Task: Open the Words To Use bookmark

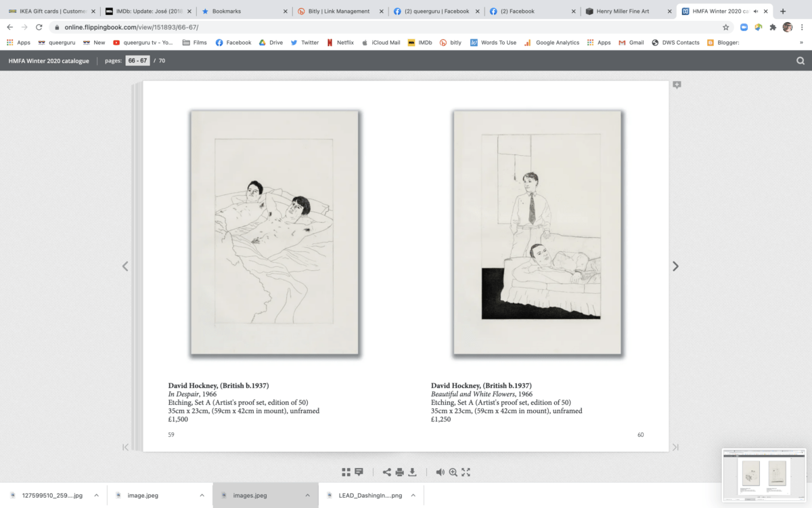Action: click(493, 42)
